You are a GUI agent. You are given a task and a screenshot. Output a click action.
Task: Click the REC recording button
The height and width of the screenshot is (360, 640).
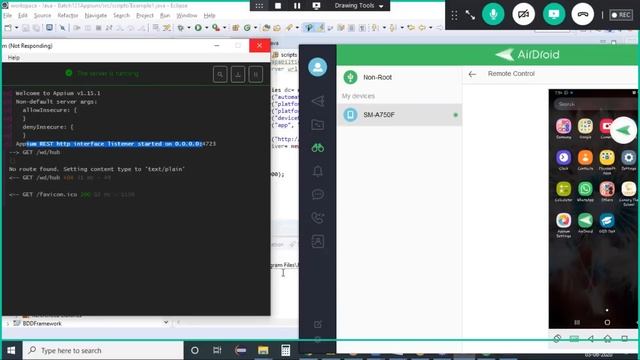(621, 15)
